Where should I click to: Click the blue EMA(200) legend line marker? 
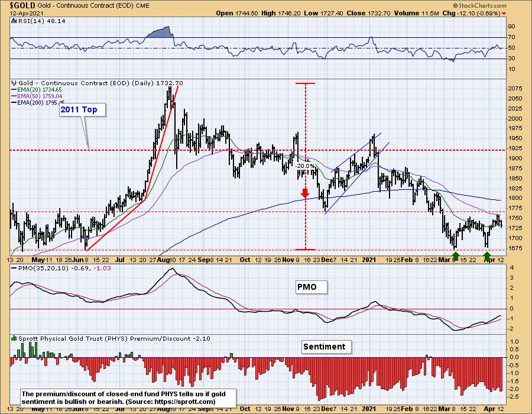coord(14,102)
